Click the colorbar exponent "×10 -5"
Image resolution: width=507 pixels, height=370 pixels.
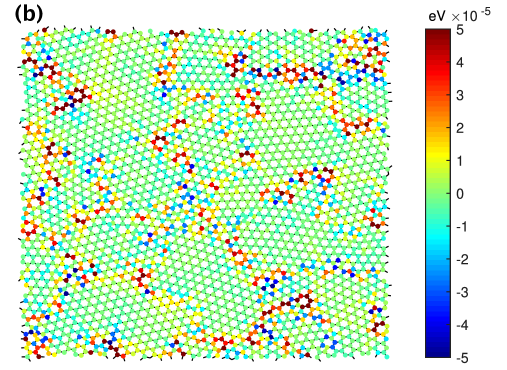point(471,15)
